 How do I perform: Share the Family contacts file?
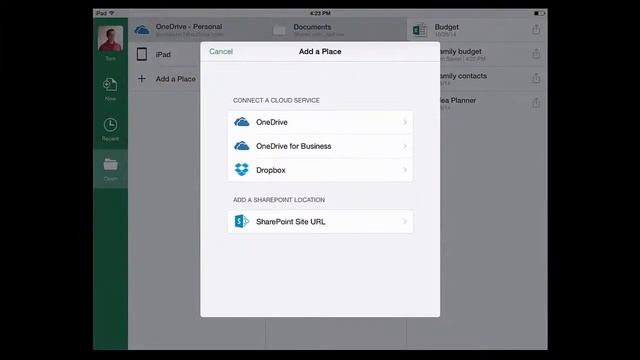click(536, 78)
